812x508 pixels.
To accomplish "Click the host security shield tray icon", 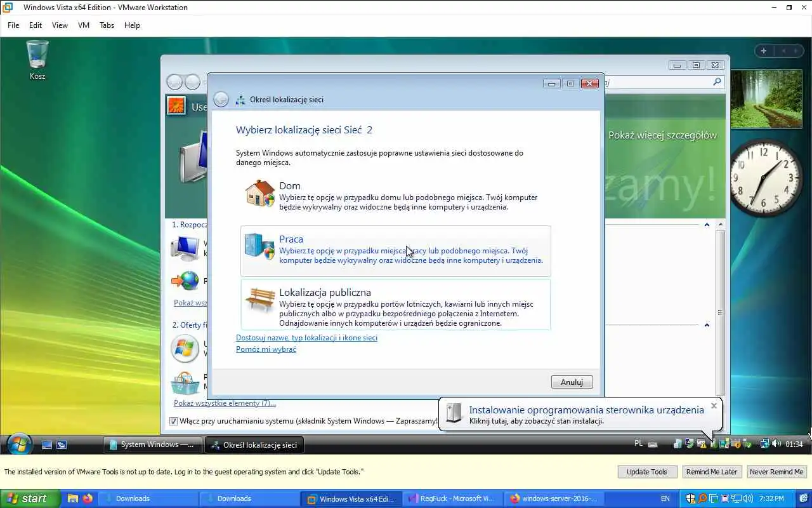I will coord(691,498).
